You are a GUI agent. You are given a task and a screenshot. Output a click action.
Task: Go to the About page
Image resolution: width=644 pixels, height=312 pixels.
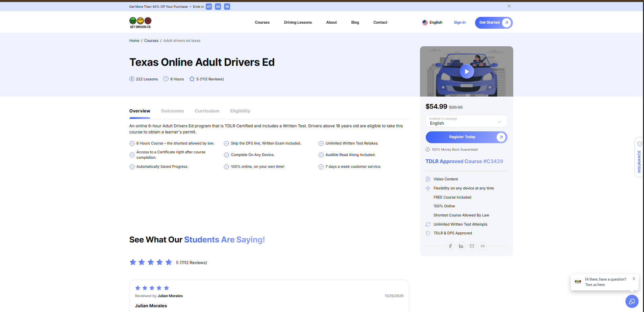tap(331, 22)
